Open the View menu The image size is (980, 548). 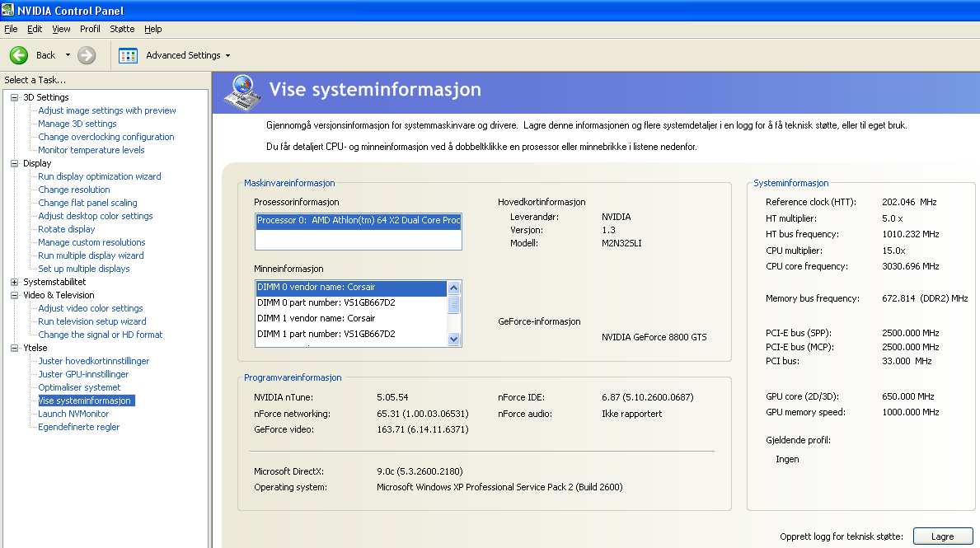click(x=61, y=29)
